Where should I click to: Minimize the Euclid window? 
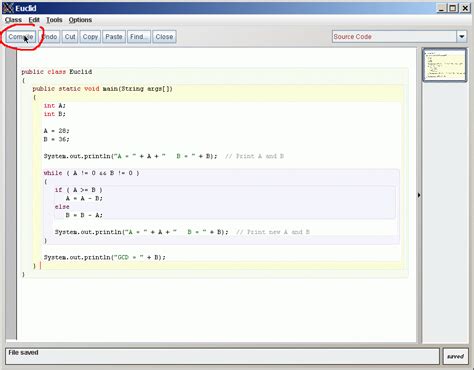441,8
